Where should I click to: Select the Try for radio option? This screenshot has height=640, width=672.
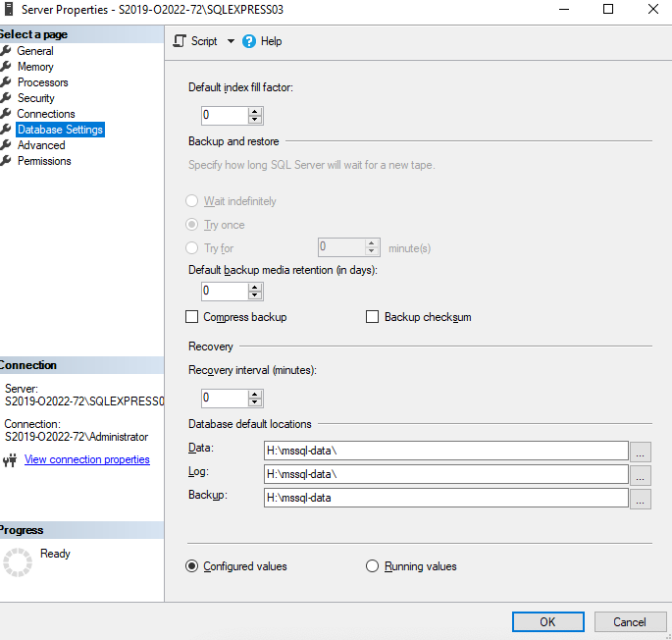point(191,248)
